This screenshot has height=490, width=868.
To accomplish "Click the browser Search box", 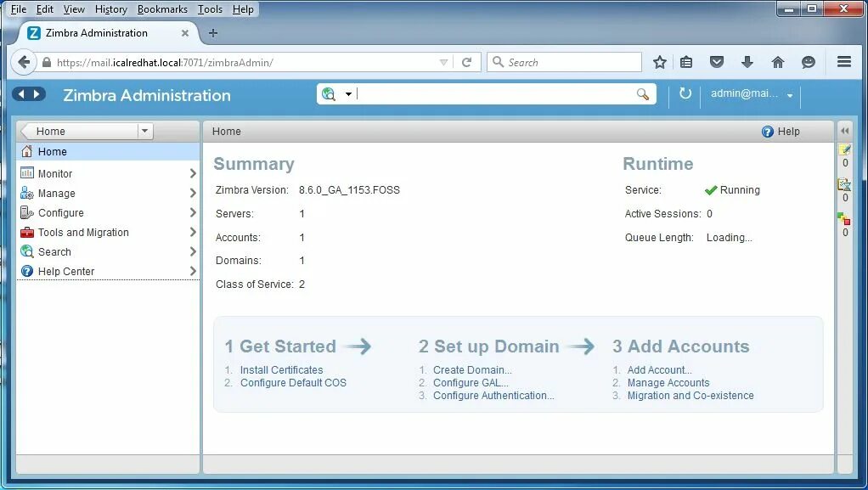I will tap(564, 62).
